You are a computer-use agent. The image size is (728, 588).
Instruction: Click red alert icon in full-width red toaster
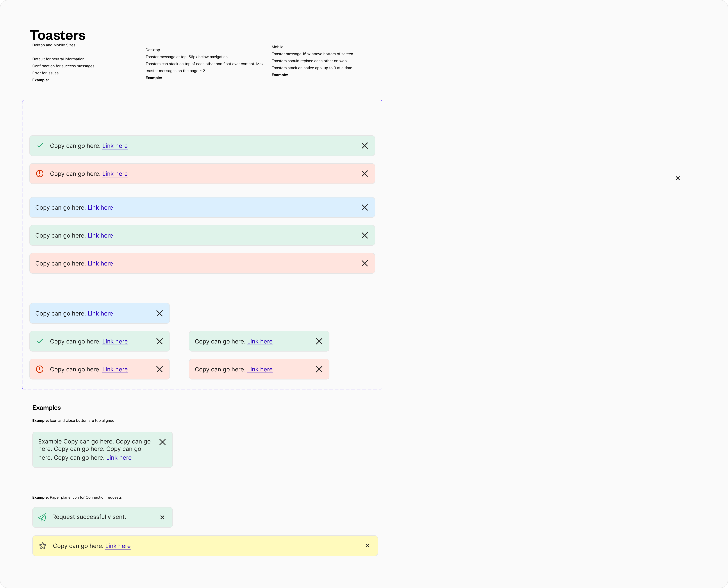[40, 174]
